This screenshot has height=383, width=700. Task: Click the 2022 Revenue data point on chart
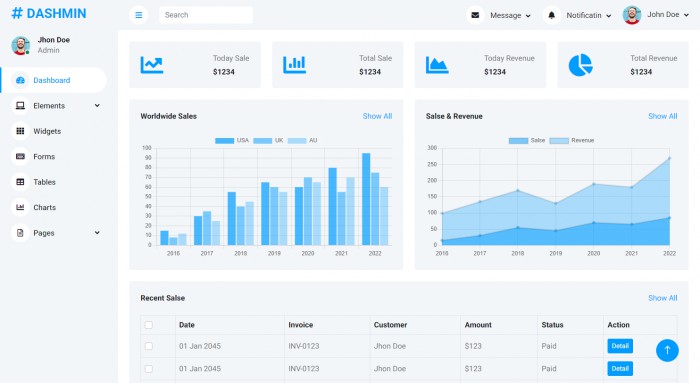[669, 158]
